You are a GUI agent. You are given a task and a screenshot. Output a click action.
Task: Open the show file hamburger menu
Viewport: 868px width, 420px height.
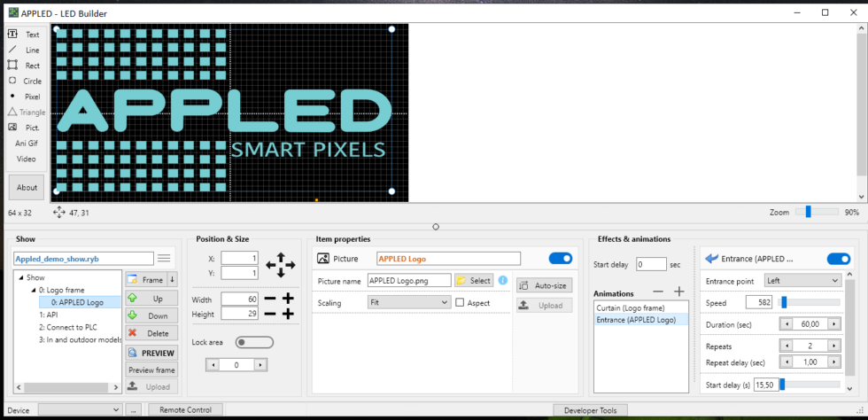[164, 258]
